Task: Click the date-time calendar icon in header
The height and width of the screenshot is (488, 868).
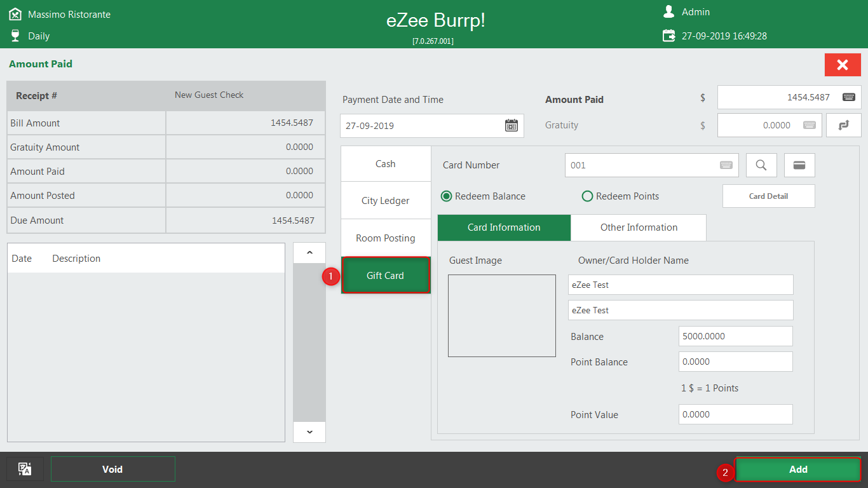Action: [668, 36]
